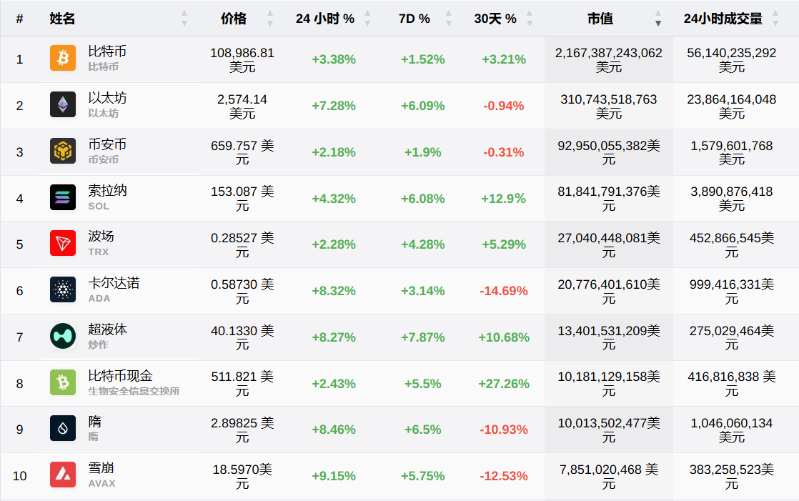
Task: Click the Bitcoin orange coin icon
Action: click(x=63, y=59)
